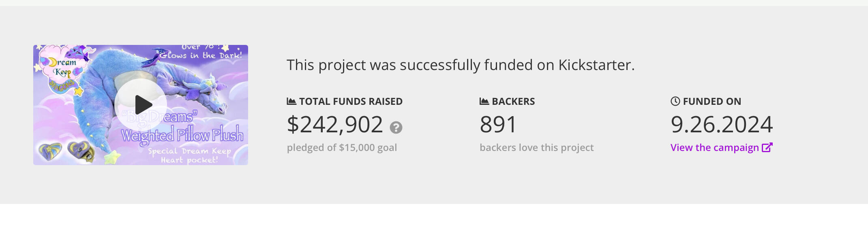Click the 891 backers count
This screenshot has width=868, height=225.
498,124
